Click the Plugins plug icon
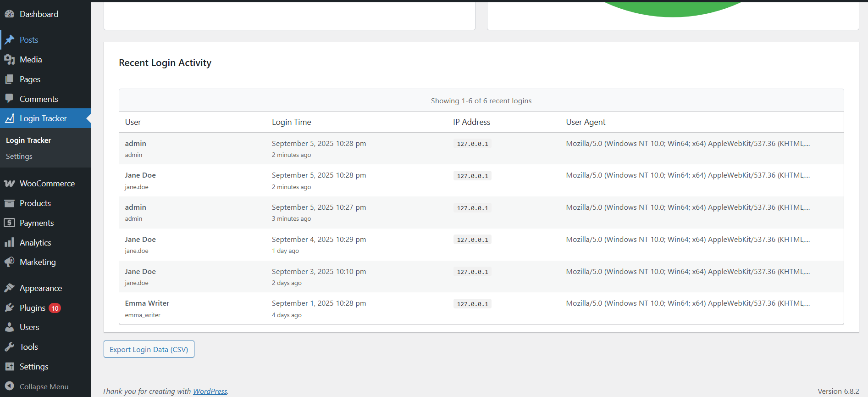868x397 pixels. pyautogui.click(x=10, y=308)
